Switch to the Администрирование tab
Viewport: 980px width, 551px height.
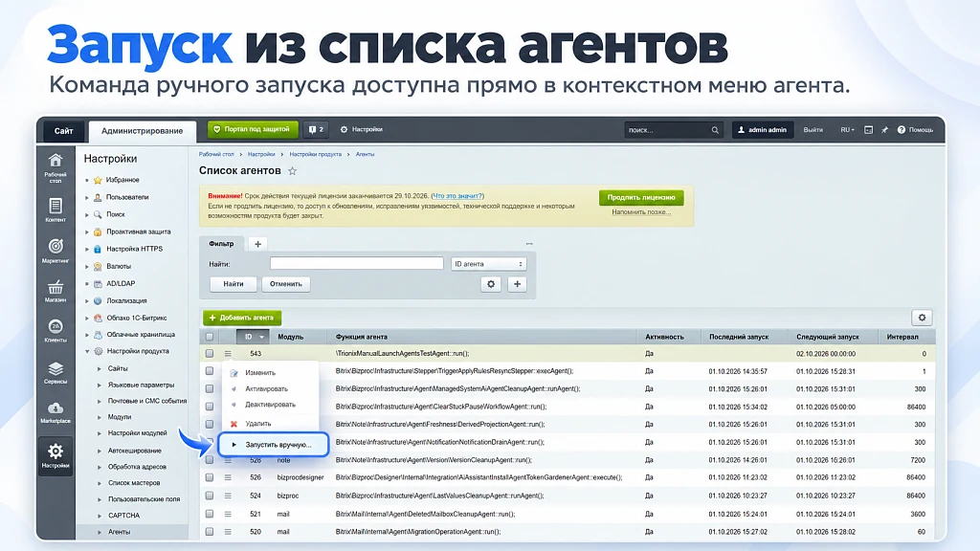142,130
